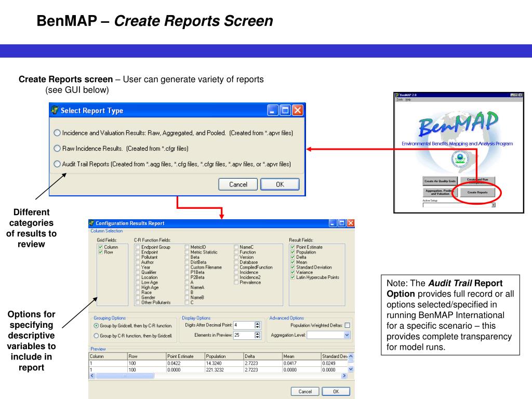Viewport: 532px width, 399px height.
Task: Close the Configuration Results Report window
Action: tap(351, 223)
